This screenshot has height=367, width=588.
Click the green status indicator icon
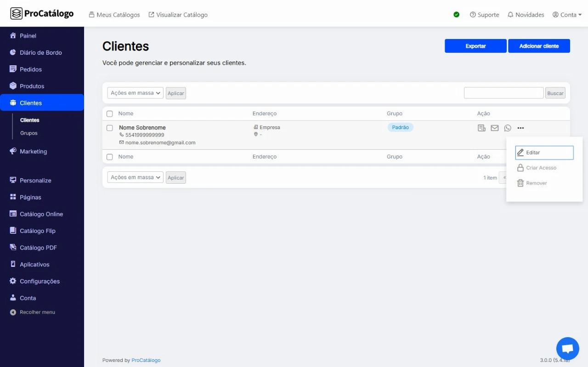457,15
